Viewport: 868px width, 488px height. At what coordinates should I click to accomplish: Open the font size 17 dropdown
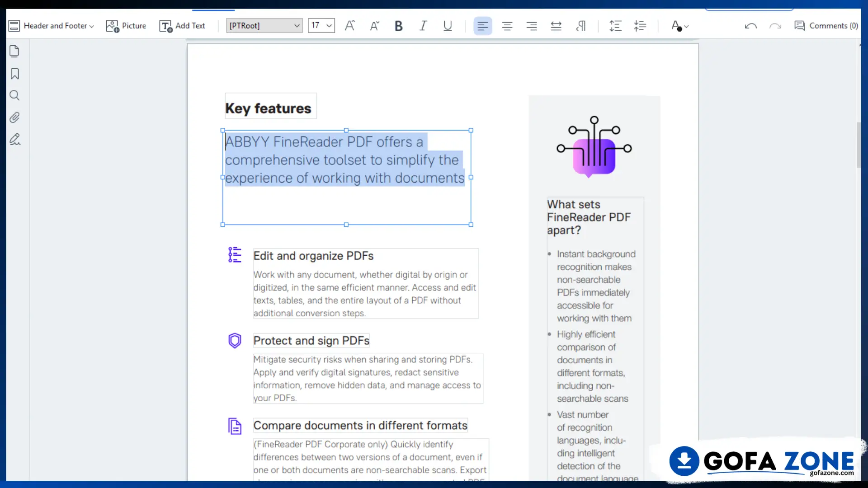[x=321, y=26]
